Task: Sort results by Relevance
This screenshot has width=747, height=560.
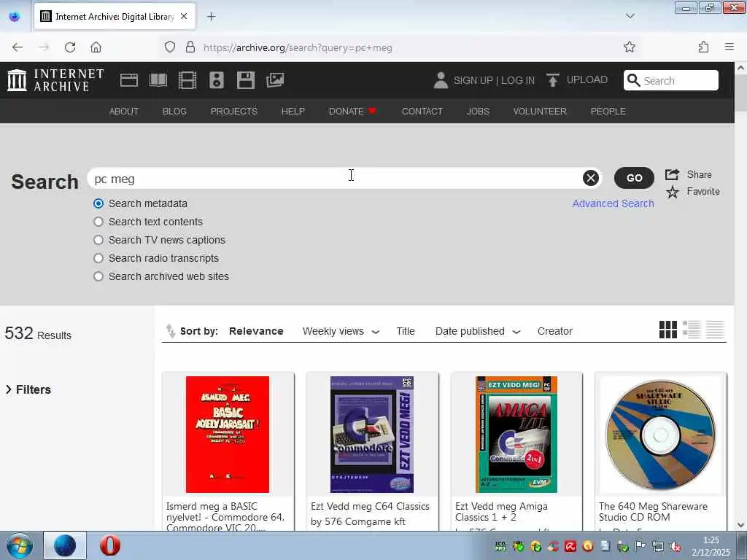Action: click(x=256, y=331)
